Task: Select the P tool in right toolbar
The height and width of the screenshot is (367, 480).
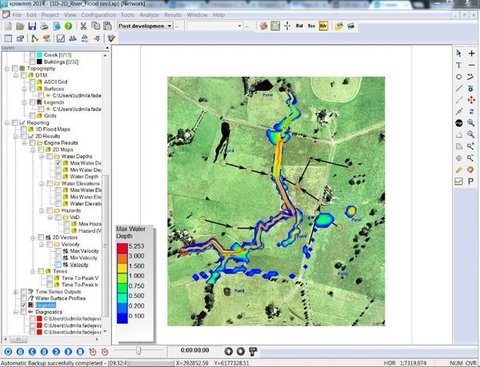Action: point(471,181)
